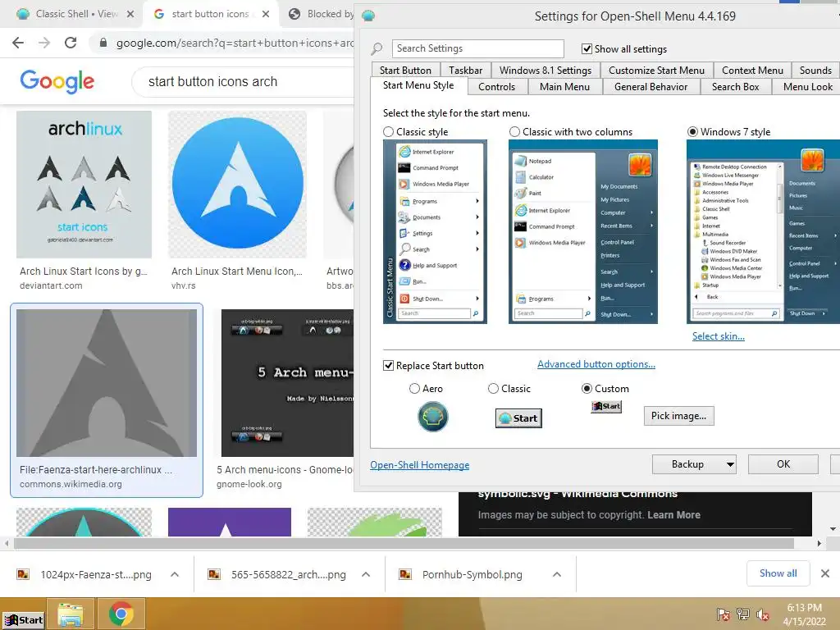Open Windows 8.1 Settings tab
The height and width of the screenshot is (630, 840).
point(546,71)
